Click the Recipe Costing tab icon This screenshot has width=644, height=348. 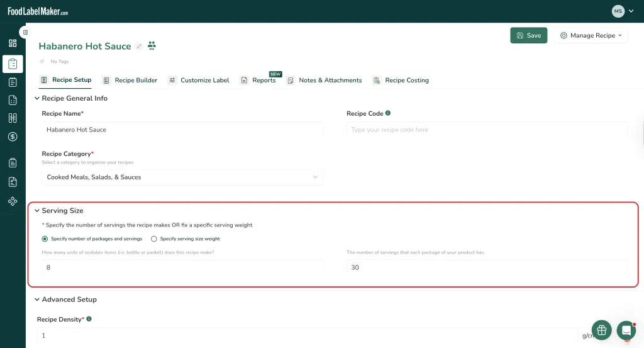[377, 81]
